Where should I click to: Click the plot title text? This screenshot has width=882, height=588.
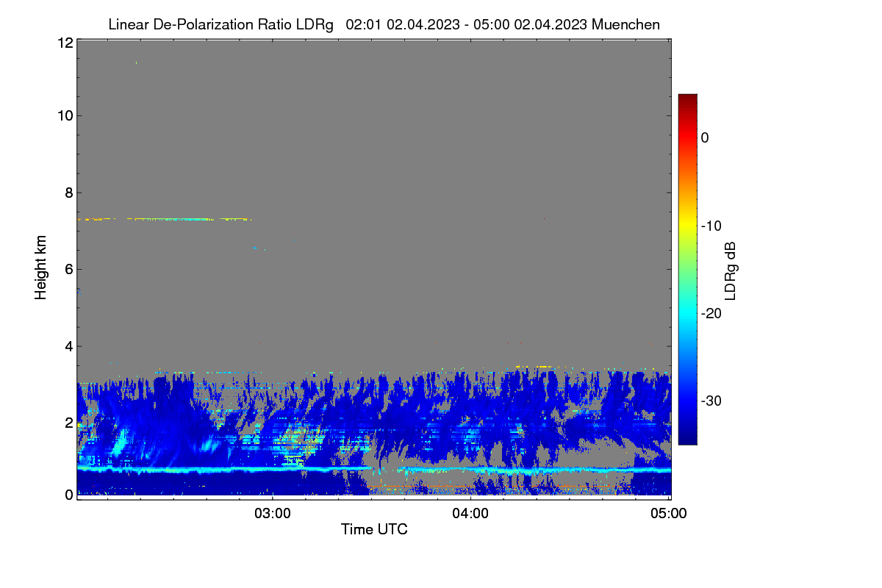tap(384, 24)
